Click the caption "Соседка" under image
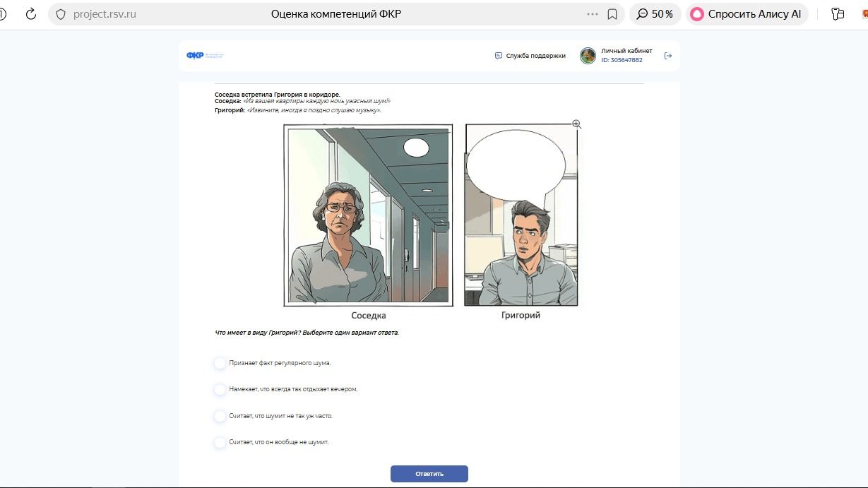The width and height of the screenshot is (868, 488). pos(369,316)
